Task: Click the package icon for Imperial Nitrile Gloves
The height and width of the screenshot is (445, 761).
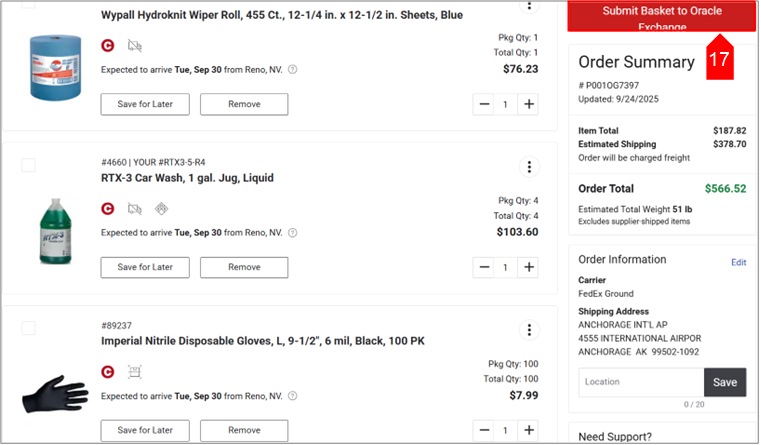Action: 135,372
